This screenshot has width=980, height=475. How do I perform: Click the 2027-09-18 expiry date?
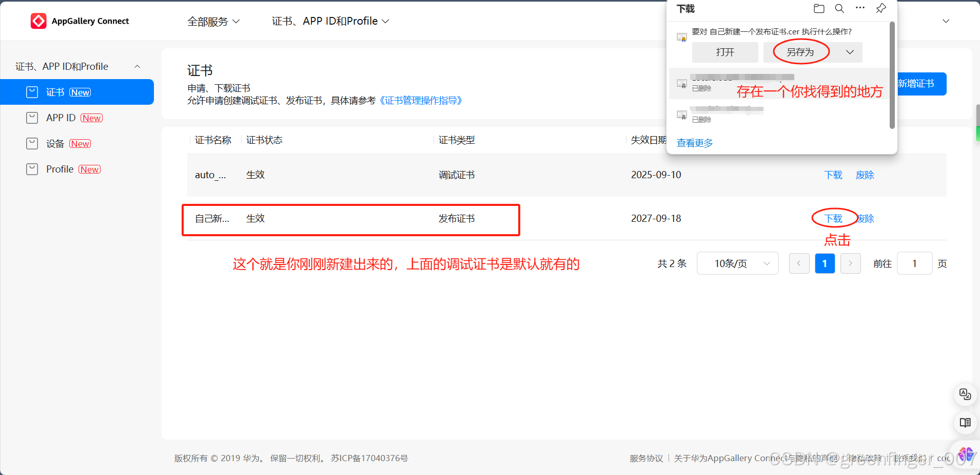pyautogui.click(x=656, y=219)
